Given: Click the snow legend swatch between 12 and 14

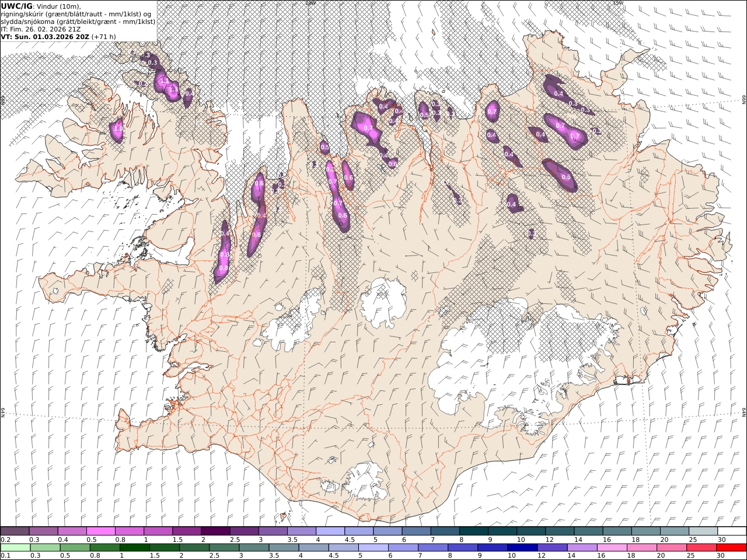Looking at the screenshot, I should [x=560, y=531].
